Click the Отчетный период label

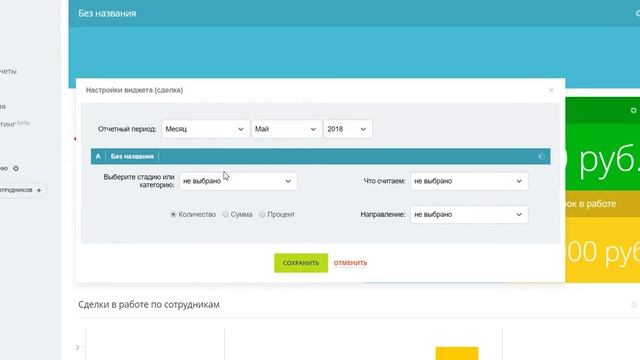click(127, 129)
